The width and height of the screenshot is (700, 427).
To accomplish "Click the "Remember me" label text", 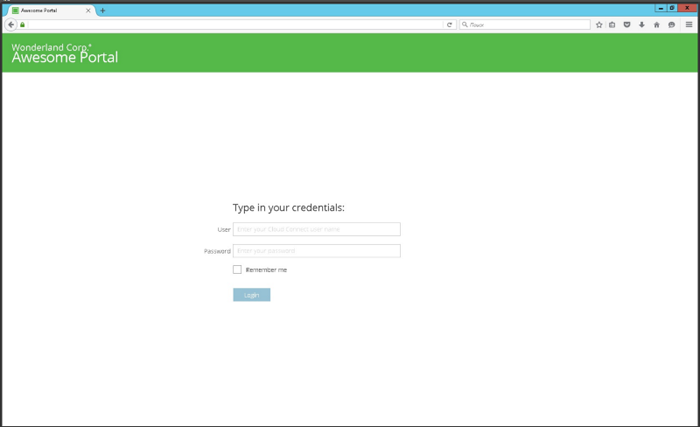I will pos(266,270).
